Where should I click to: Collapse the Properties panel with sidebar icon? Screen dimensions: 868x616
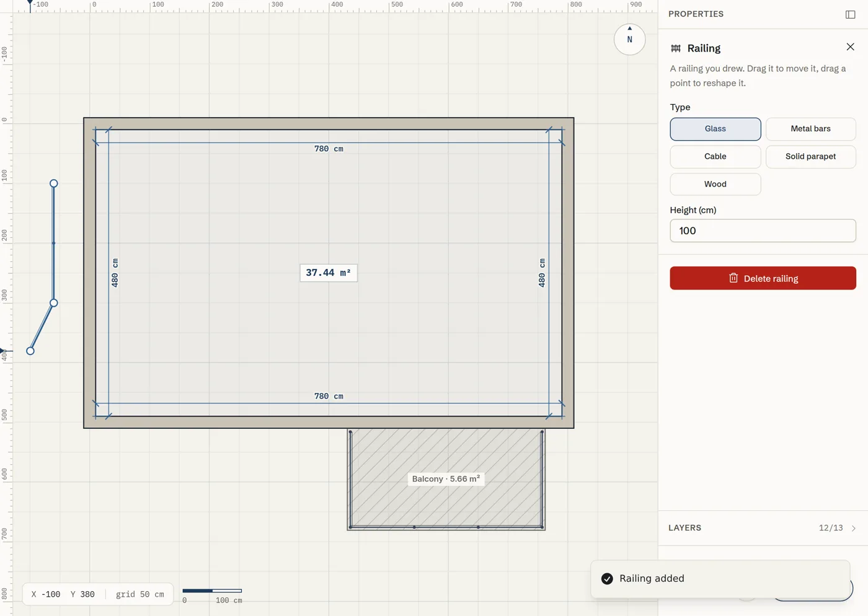(850, 14)
